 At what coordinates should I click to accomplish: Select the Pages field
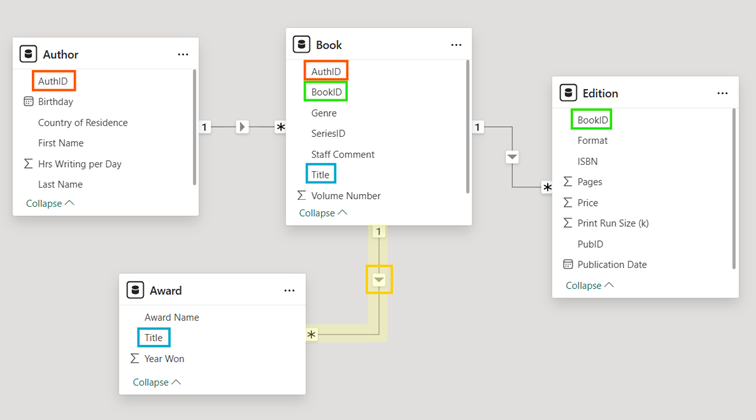pyautogui.click(x=590, y=182)
